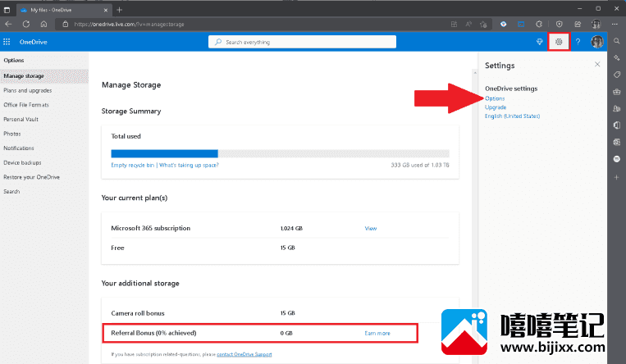Open the Edge sidebar Office icon
This screenshot has height=364, width=626.
[617, 125]
